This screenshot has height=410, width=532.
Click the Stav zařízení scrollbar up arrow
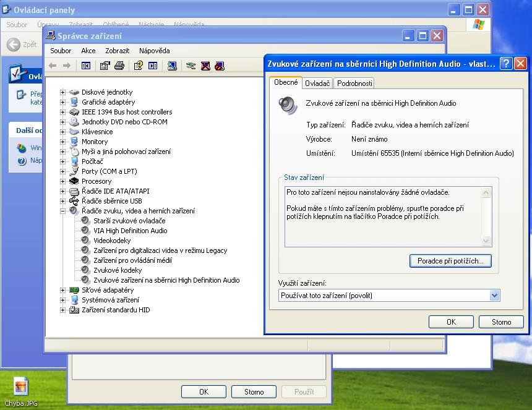tap(486, 192)
